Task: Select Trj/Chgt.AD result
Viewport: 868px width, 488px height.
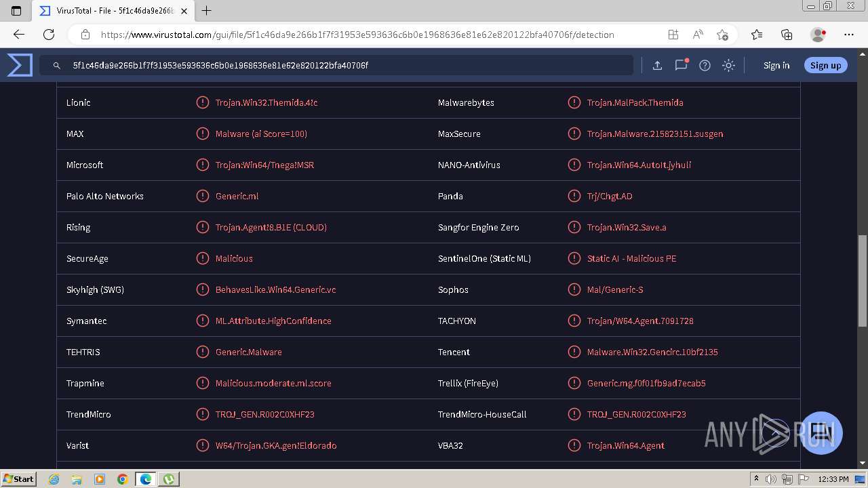Action: pos(610,196)
